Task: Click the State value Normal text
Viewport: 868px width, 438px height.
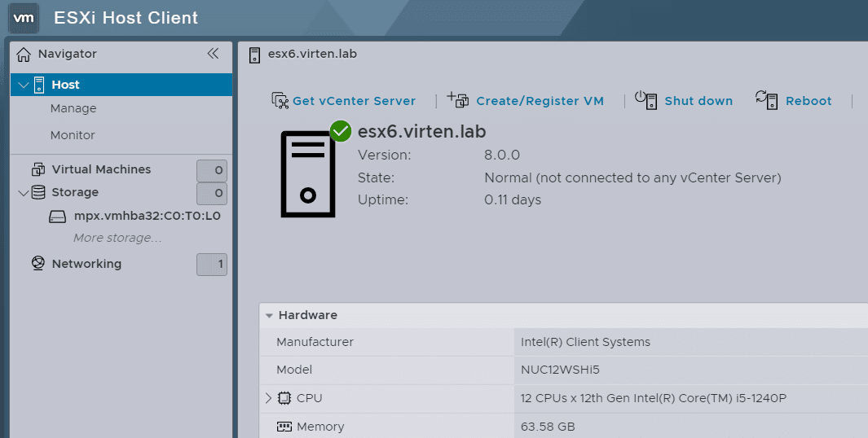Action: click(632, 177)
